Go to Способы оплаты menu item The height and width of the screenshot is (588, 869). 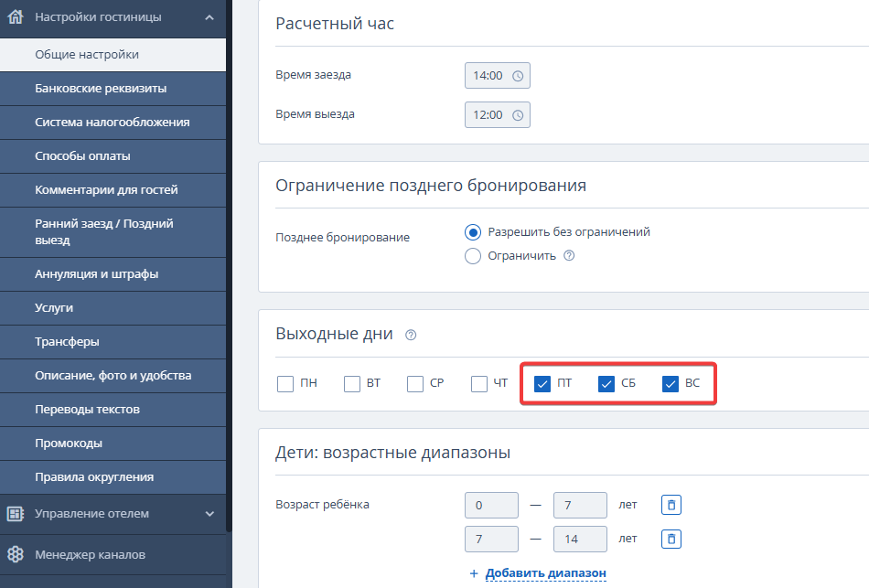[x=82, y=156]
